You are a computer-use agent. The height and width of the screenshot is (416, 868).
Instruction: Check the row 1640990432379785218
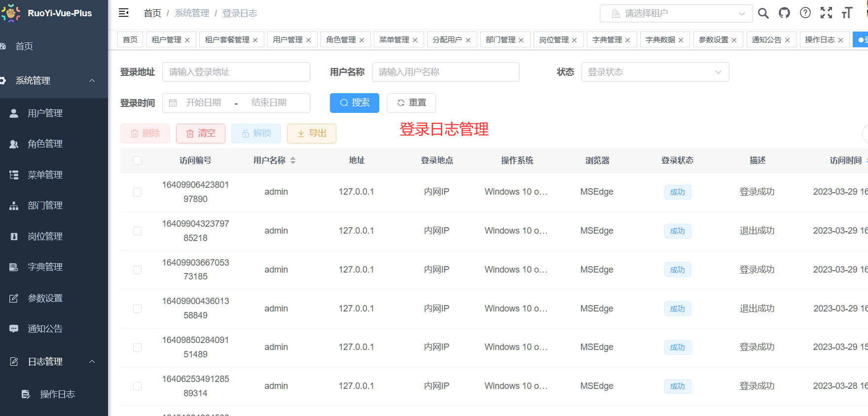137,231
